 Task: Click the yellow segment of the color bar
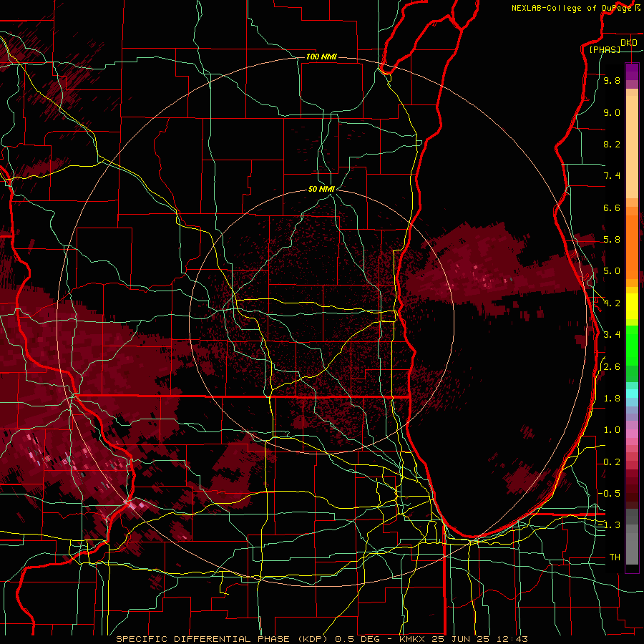coord(632,306)
